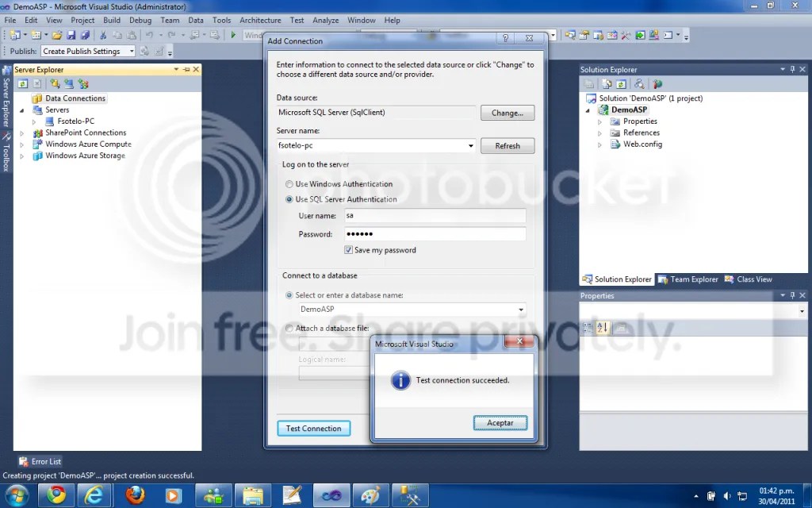Open Internet Explorer from the taskbar
Screen dimensions: 812x508
click(x=94, y=495)
